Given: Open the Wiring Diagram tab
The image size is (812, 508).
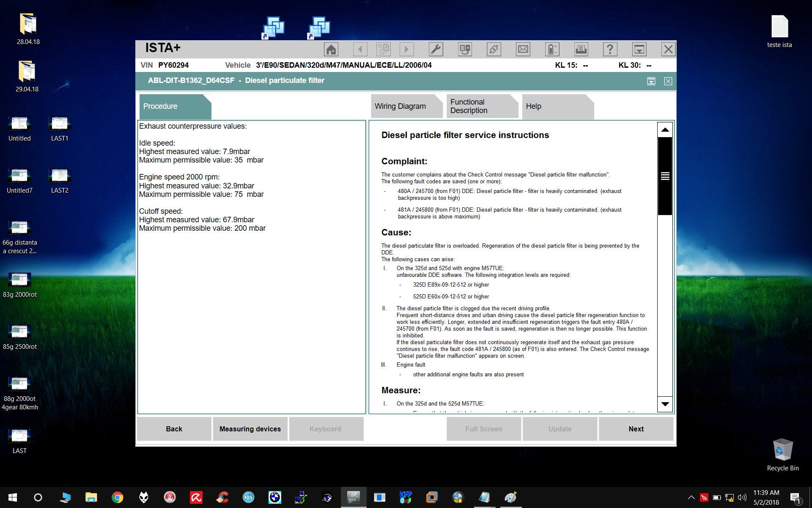Looking at the screenshot, I should 407,106.
